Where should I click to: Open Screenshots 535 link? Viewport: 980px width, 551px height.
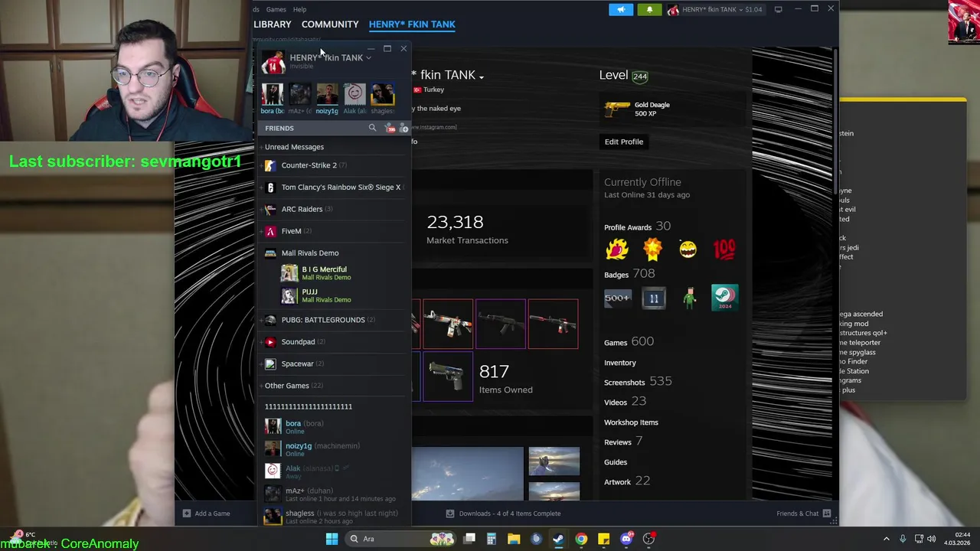pos(638,381)
